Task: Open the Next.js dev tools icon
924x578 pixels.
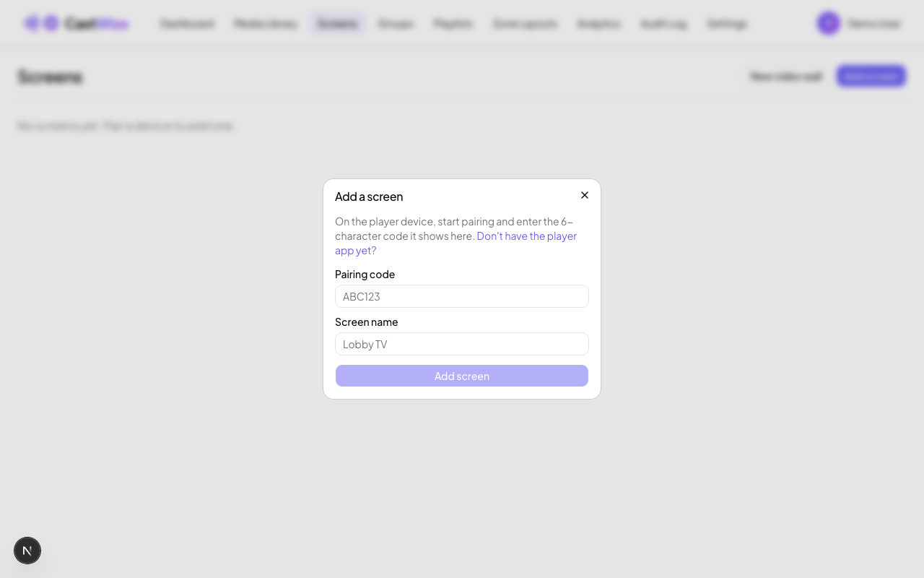Action: tap(27, 551)
